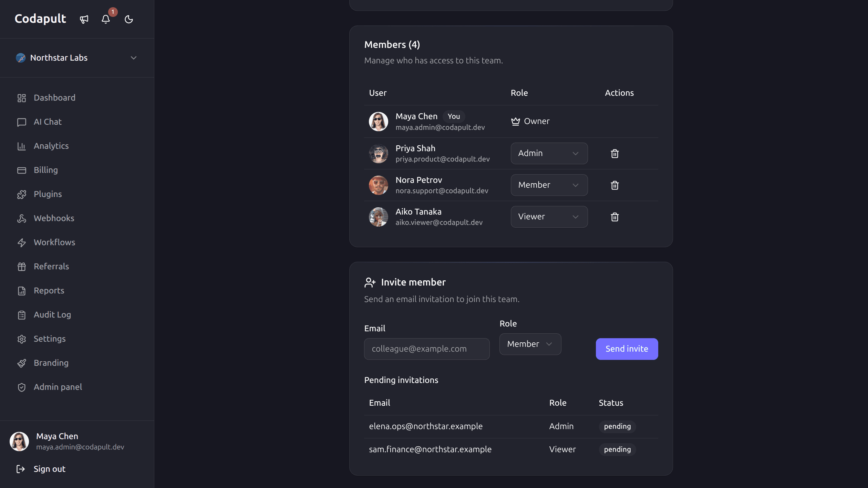Remove Nora Petrov using trash icon
This screenshot has width=868, height=488.
tap(615, 185)
